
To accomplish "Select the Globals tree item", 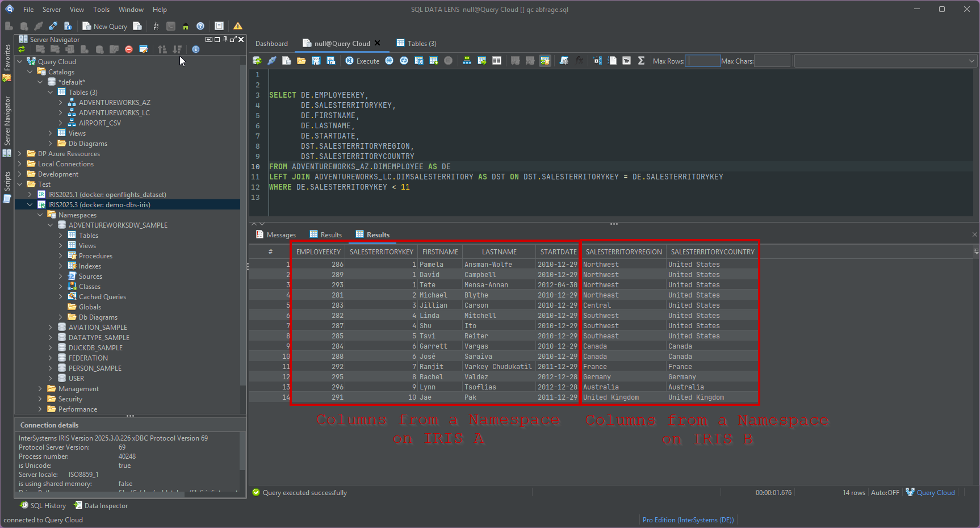I will tap(90, 307).
